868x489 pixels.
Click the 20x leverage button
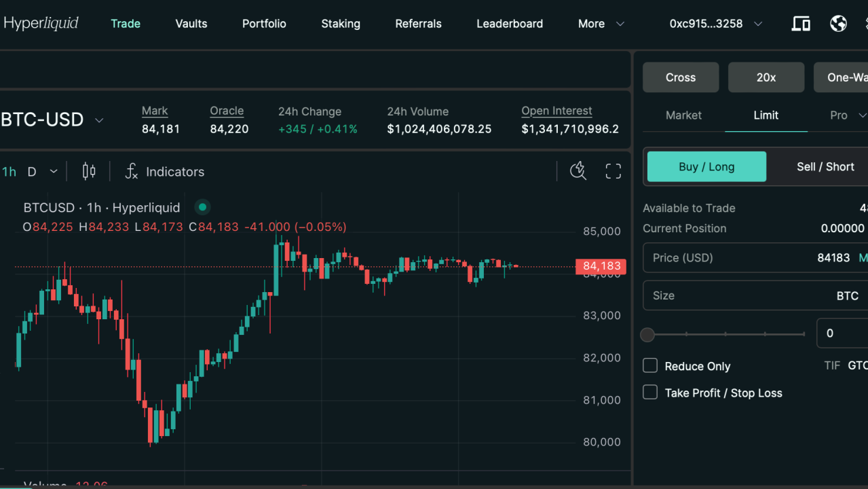[766, 77]
